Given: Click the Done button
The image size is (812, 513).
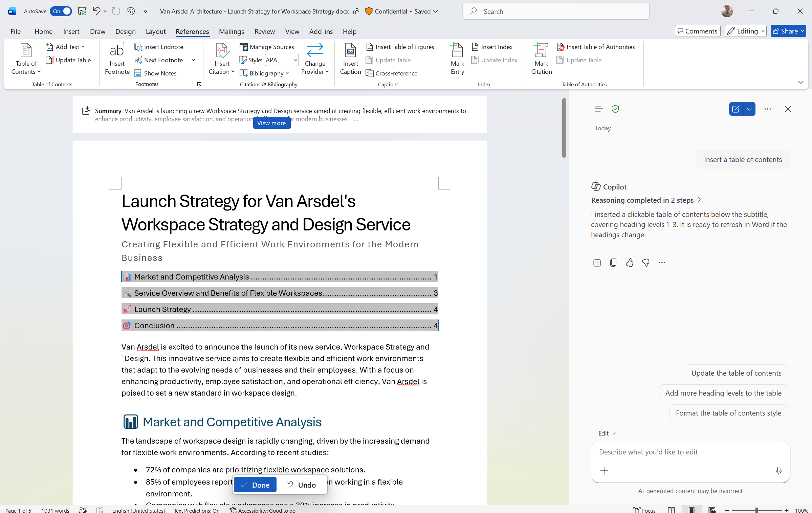Looking at the screenshot, I should pos(255,485).
